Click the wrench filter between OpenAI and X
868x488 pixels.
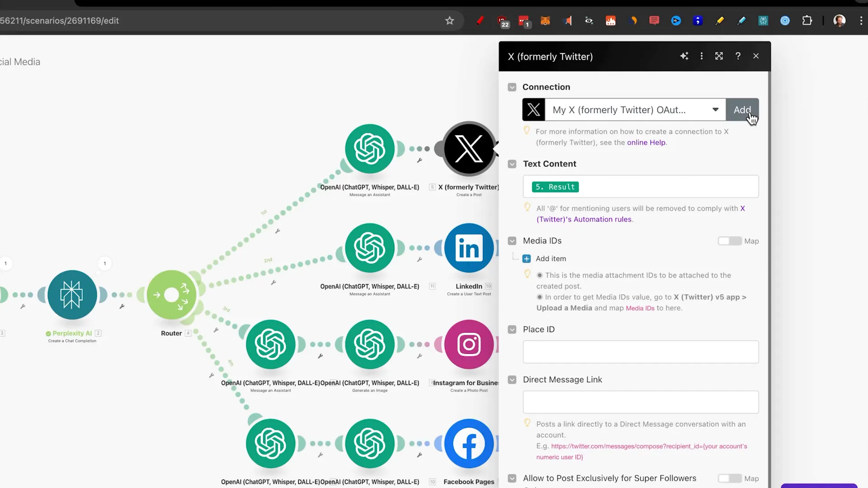coord(420,160)
